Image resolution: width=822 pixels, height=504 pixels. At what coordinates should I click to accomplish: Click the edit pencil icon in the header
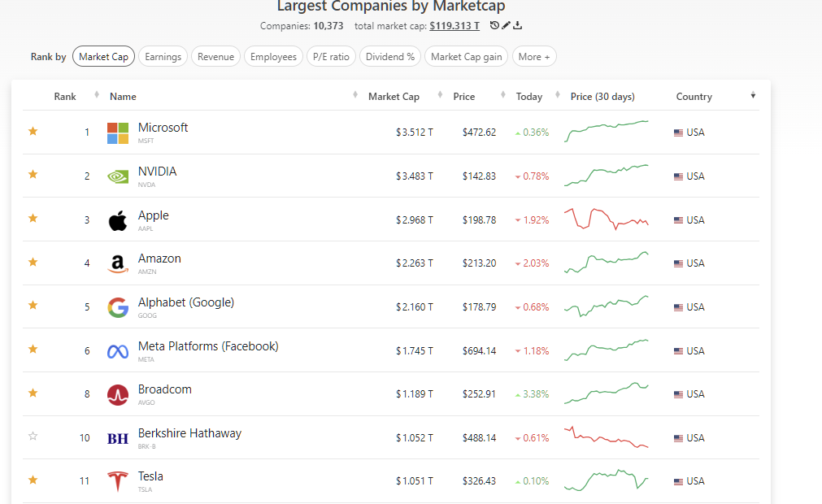coord(507,25)
